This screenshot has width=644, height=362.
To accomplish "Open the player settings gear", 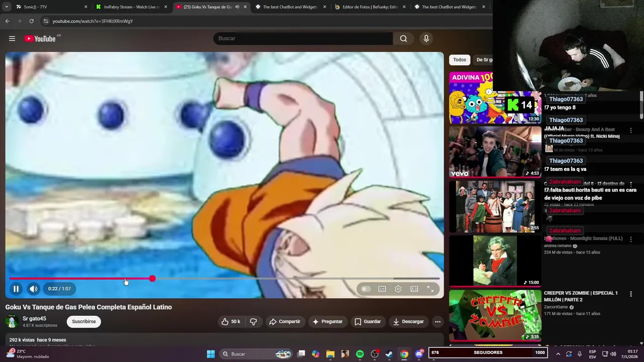I will coord(398,289).
